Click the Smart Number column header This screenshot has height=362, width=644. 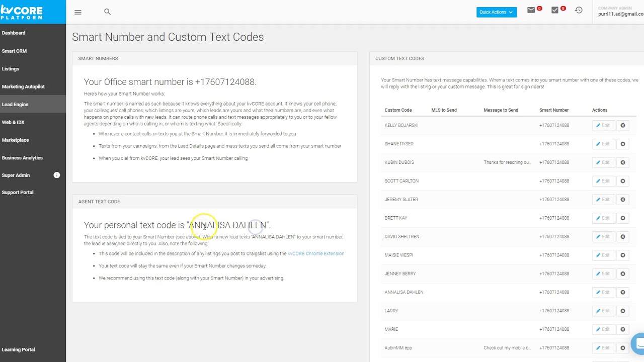554,110
